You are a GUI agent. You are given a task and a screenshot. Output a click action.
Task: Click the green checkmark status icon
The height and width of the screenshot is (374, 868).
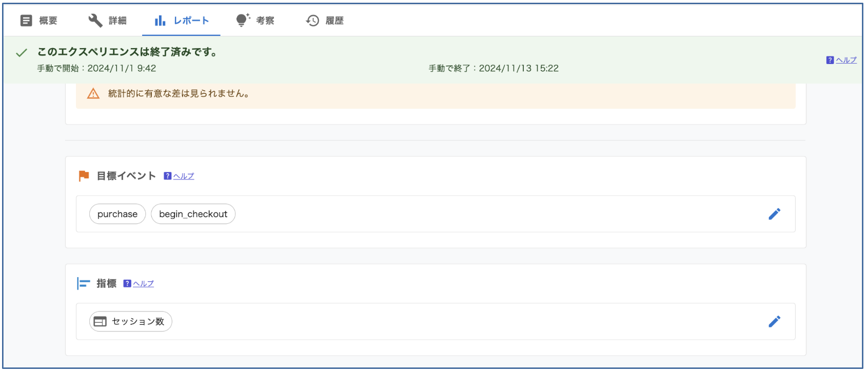pyautogui.click(x=22, y=53)
